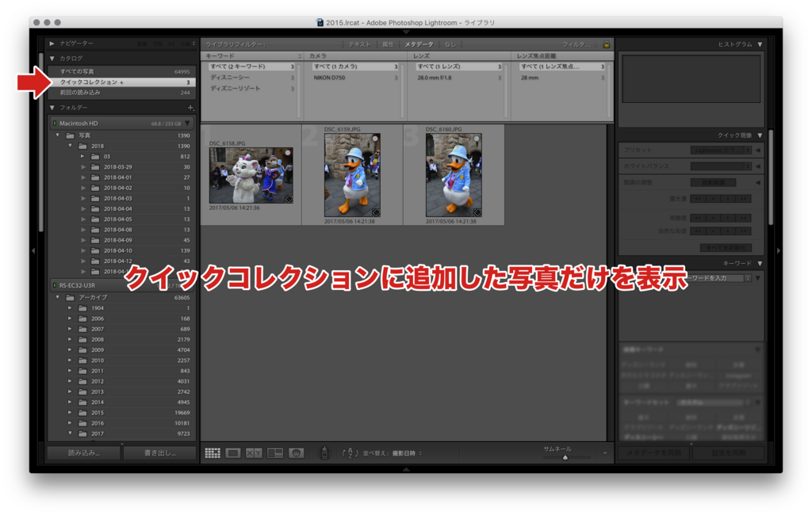The height and width of the screenshot is (515, 812).
Task: Switch to Loupe view
Action: [x=233, y=452]
